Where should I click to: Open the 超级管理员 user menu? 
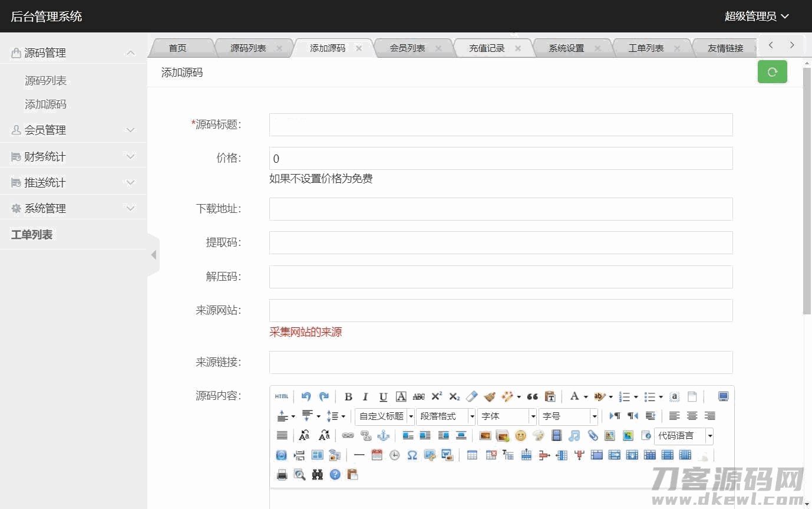(756, 17)
